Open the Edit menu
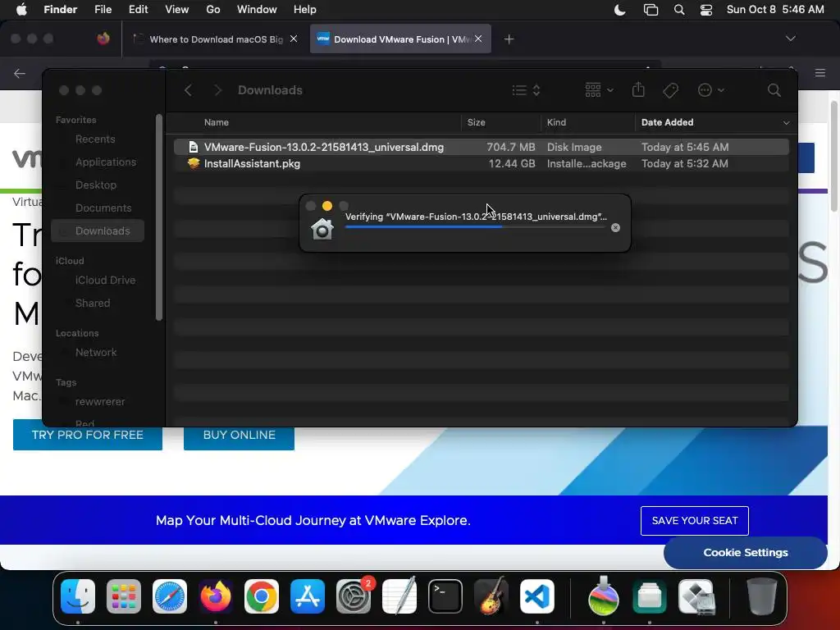The width and height of the screenshot is (840, 630). pos(138,10)
